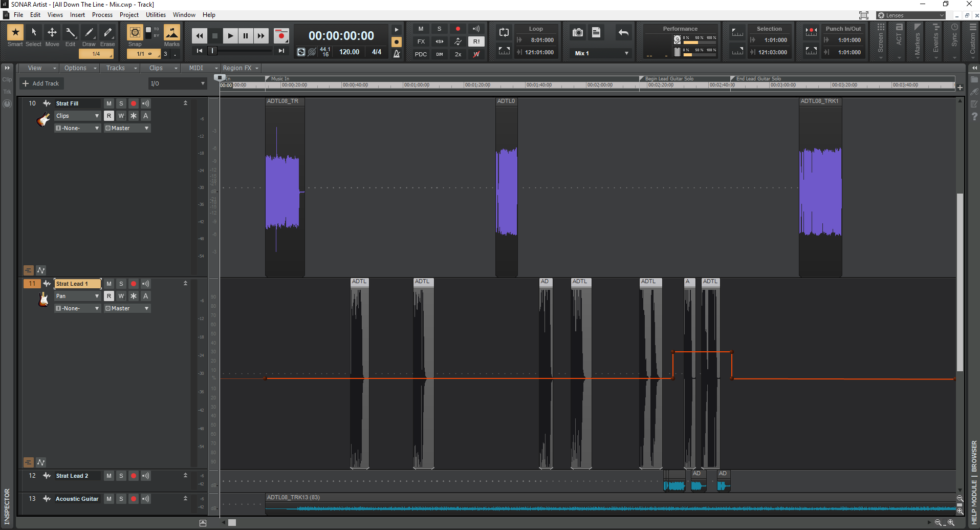Click the camera screenshot icon
The height and width of the screenshot is (530, 980).
pyautogui.click(x=578, y=33)
